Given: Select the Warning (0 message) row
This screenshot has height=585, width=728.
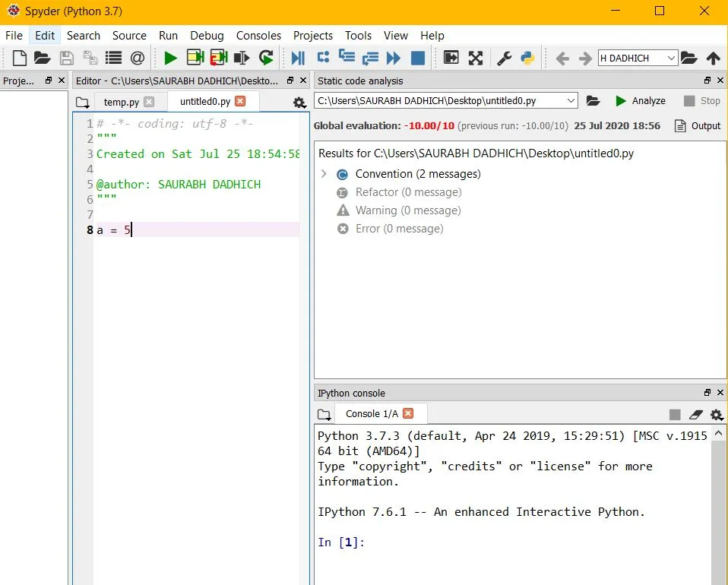Looking at the screenshot, I should click(x=408, y=210).
